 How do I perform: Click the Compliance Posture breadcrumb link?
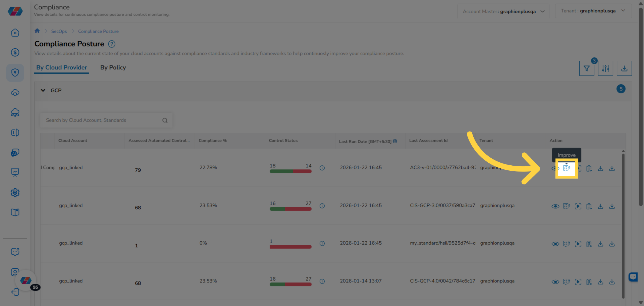pos(98,31)
